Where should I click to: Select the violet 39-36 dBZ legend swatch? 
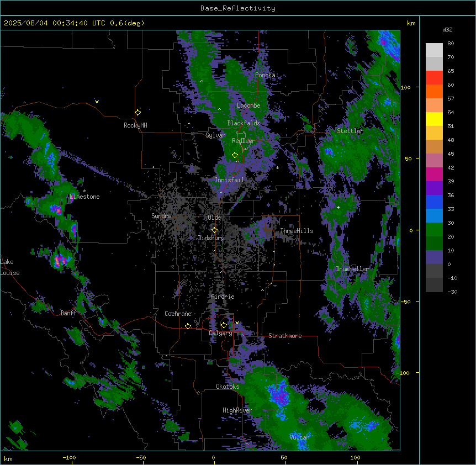(x=434, y=188)
